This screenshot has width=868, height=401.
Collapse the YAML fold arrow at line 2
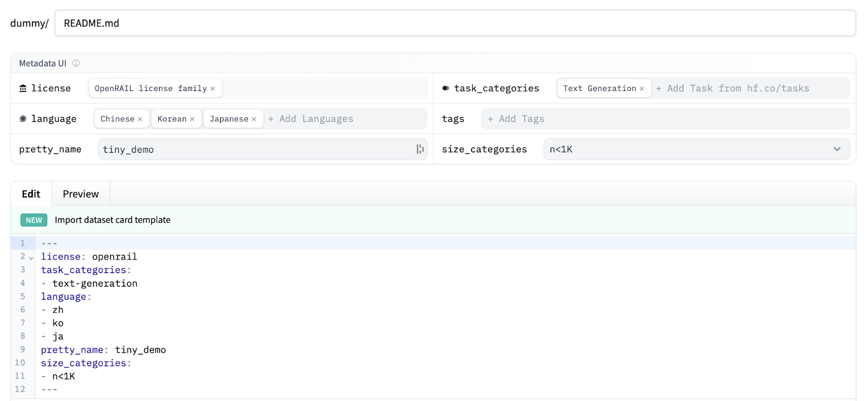point(31,258)
